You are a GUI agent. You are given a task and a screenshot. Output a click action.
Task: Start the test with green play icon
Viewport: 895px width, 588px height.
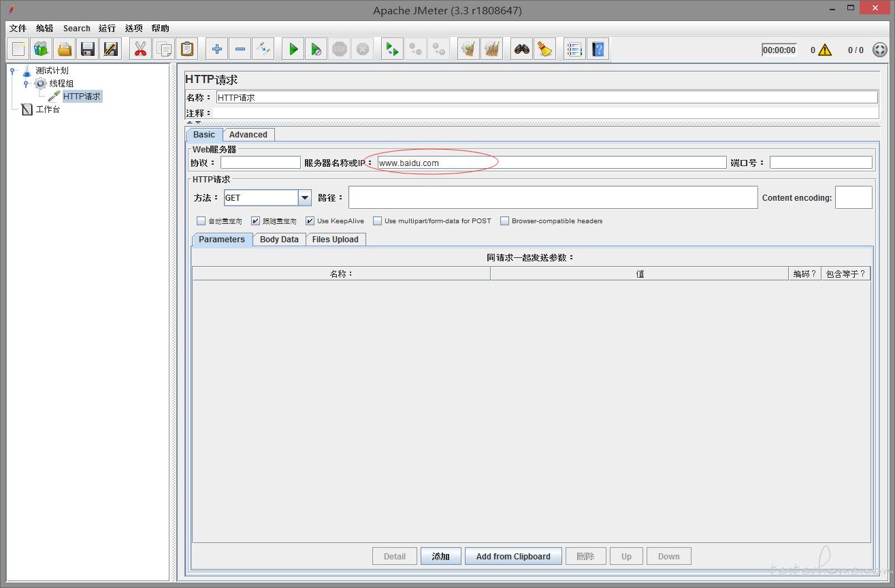tap(293, 49)
